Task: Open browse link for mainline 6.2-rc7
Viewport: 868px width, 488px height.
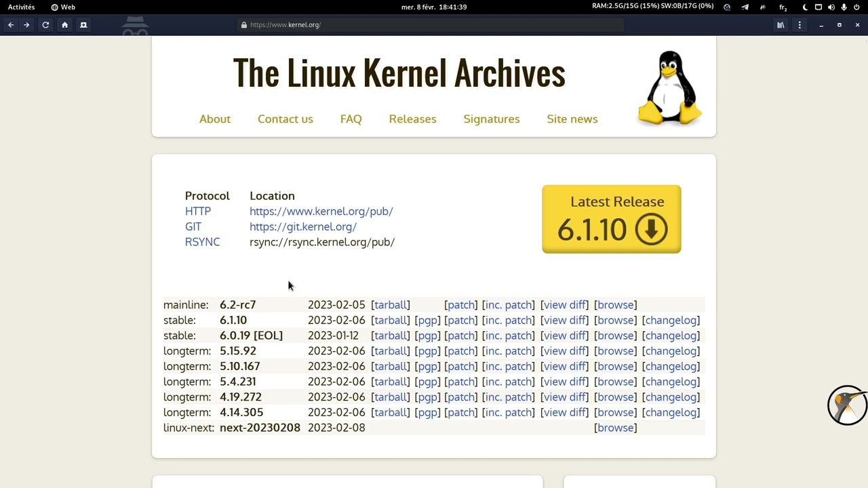Action: pos(616,305)
